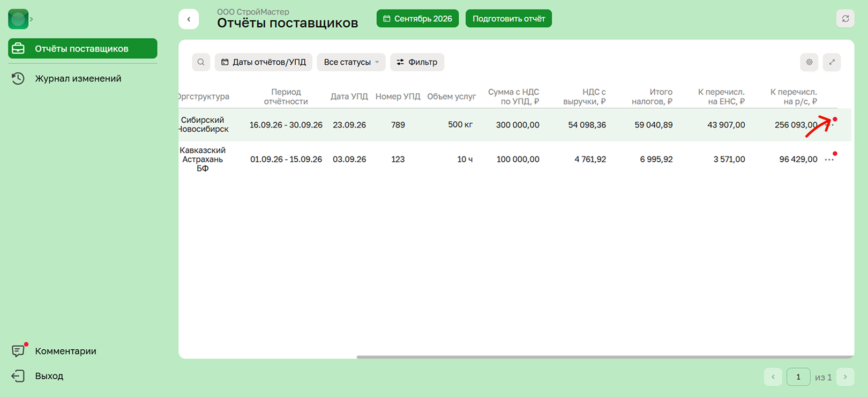The image size is (868, 397).
Task: Click the Дата УПД column header
Action: (349, 96)
